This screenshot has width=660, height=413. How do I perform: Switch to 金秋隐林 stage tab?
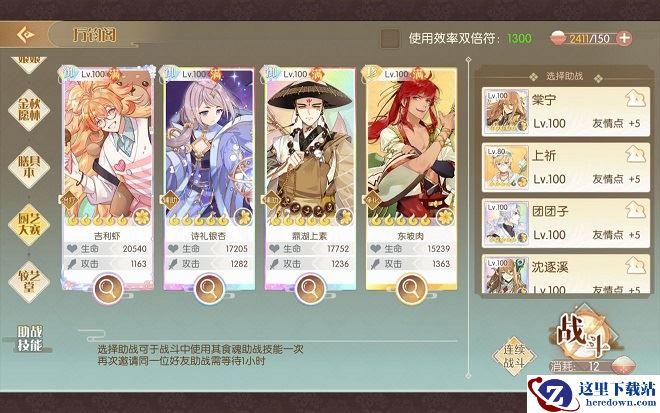coord(29,109)
